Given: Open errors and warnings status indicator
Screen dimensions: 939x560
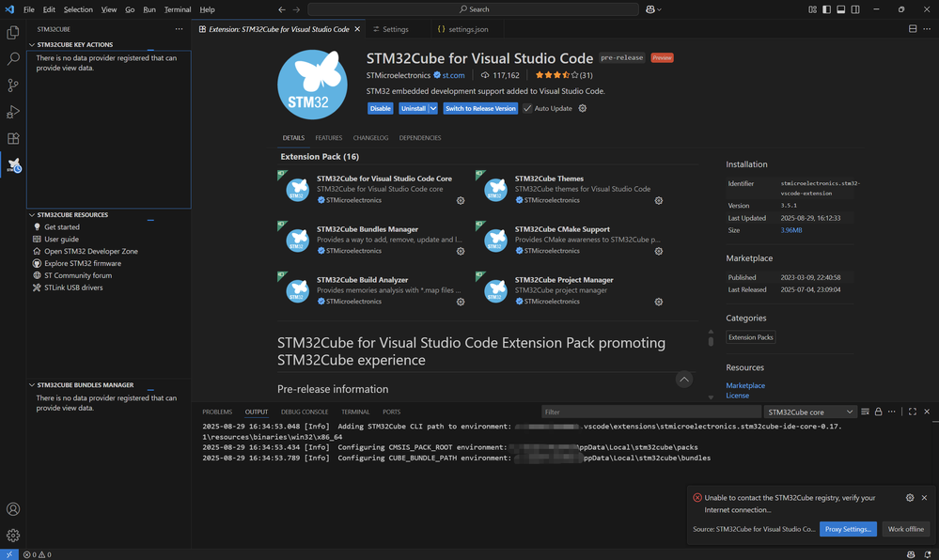Looking at the screenshot, I should click(38, 554).
